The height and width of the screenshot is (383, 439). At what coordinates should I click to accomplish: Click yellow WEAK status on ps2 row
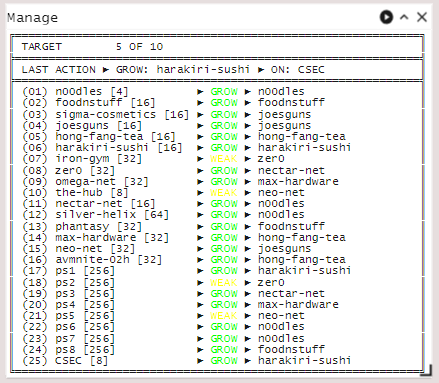tap(224, 283)
